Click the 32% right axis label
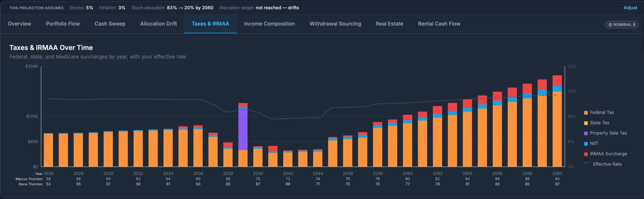Viewport: 644px width, 199px height. point(572,66)
